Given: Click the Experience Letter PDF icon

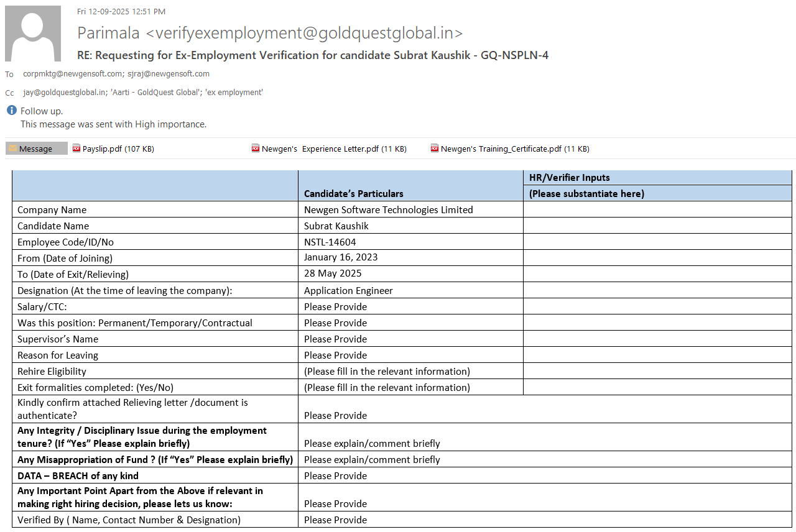Looking at the screenshot, I should (256, 149).
